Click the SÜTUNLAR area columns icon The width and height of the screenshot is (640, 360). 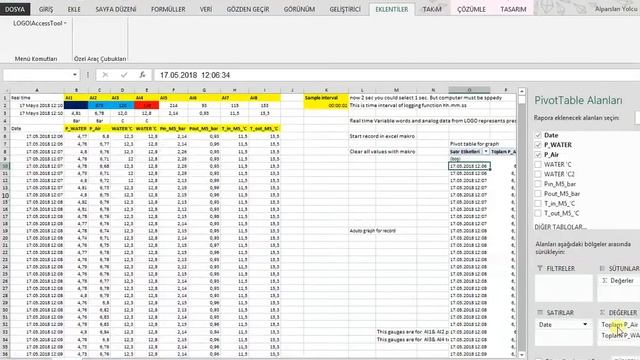[x=602, y=268]
